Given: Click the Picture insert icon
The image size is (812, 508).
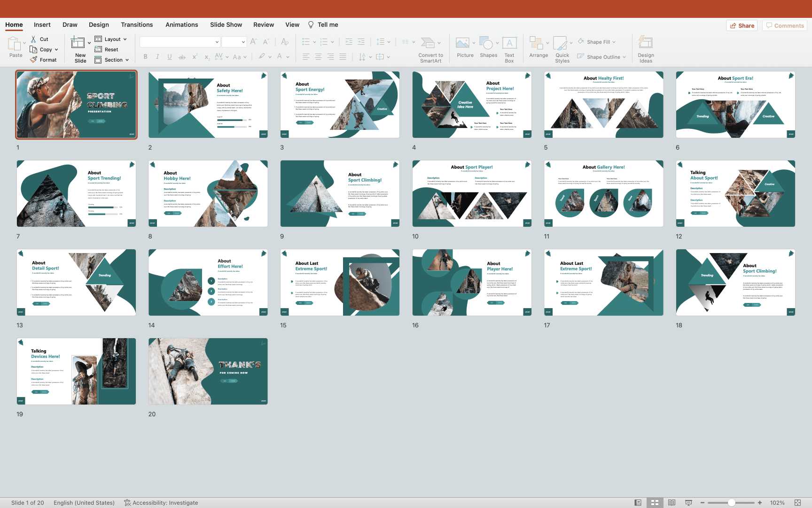Looking at the screenshot, I should point(463,44).
